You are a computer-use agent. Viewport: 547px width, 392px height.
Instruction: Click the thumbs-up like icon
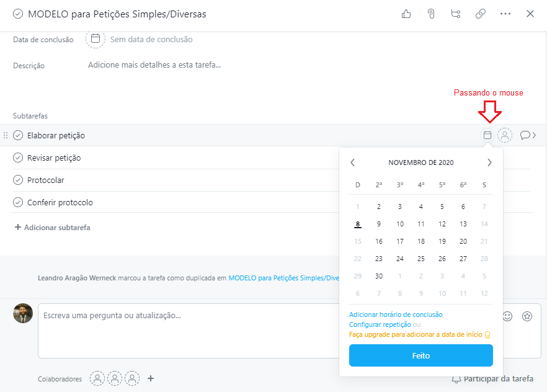[406, 14]
